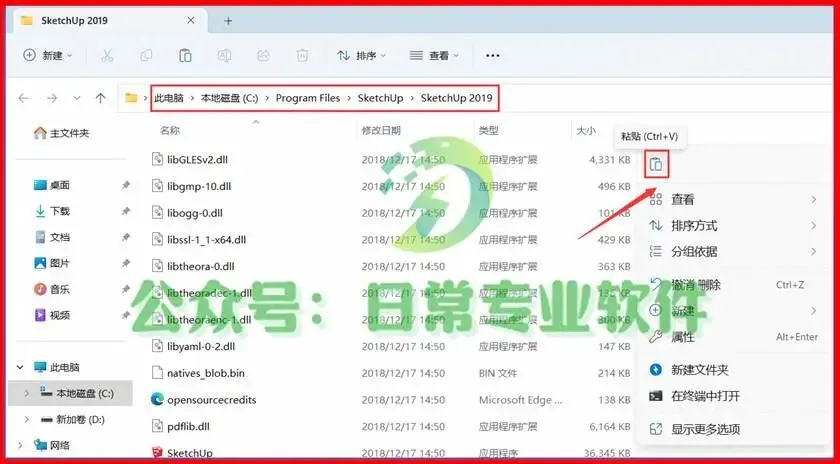Click 此电脑 in the address breadcrumb

(169, 98)
